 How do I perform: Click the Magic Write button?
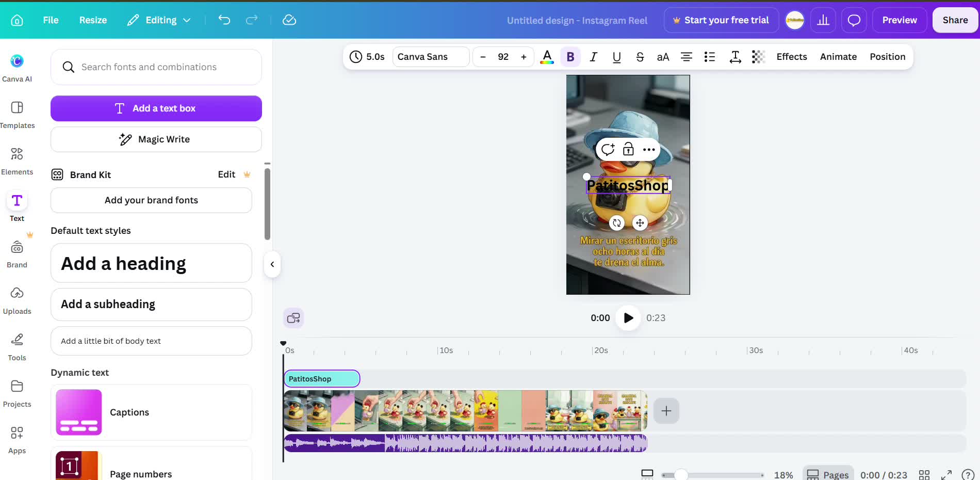[156, 139]
